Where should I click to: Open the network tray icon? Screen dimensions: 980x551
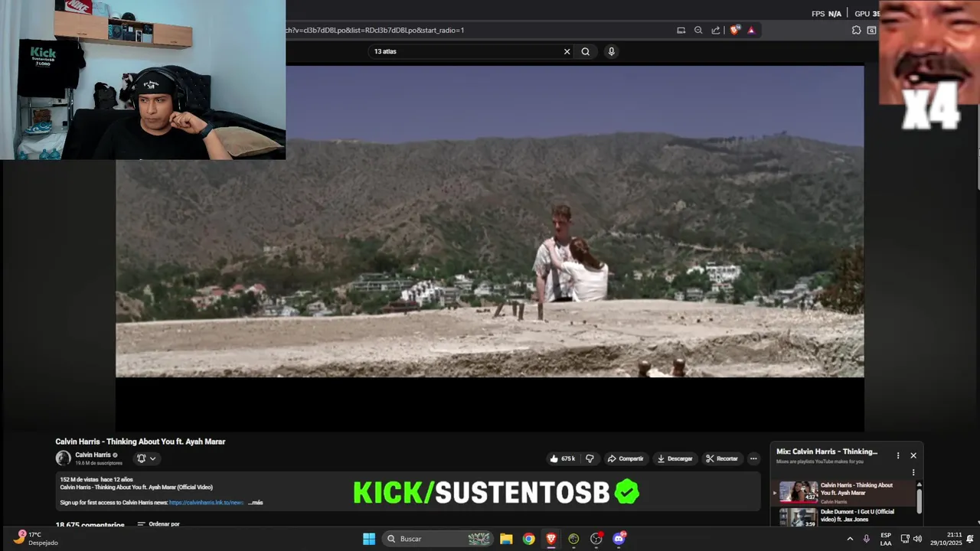(x=905, y=539)
